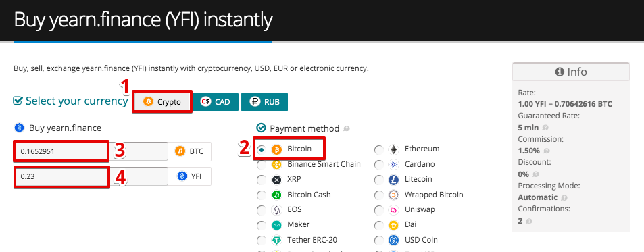Click the Wrapped Bitcoin coin icon
Viewport: 644px width, 252px height.
coord(393,195)
